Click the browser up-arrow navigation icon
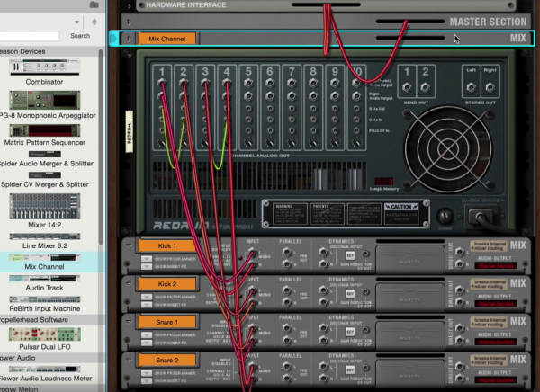 [94, 22]
